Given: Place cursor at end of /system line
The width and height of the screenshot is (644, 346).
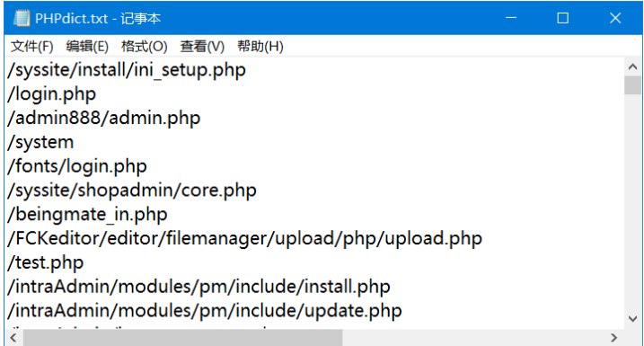Looking at the screenshot, I should coord(75,142).
